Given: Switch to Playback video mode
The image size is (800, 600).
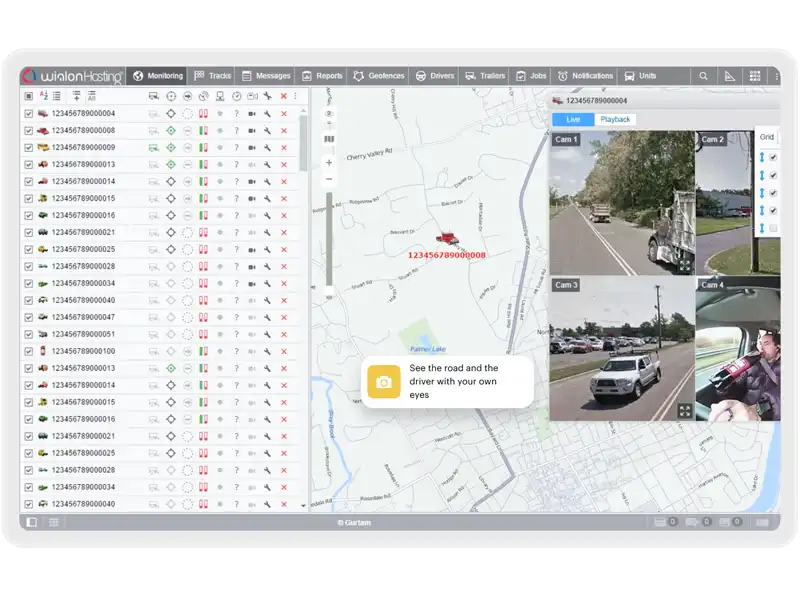Looking at the screenshot, I should pyautogui.click(x=615, y=119).
